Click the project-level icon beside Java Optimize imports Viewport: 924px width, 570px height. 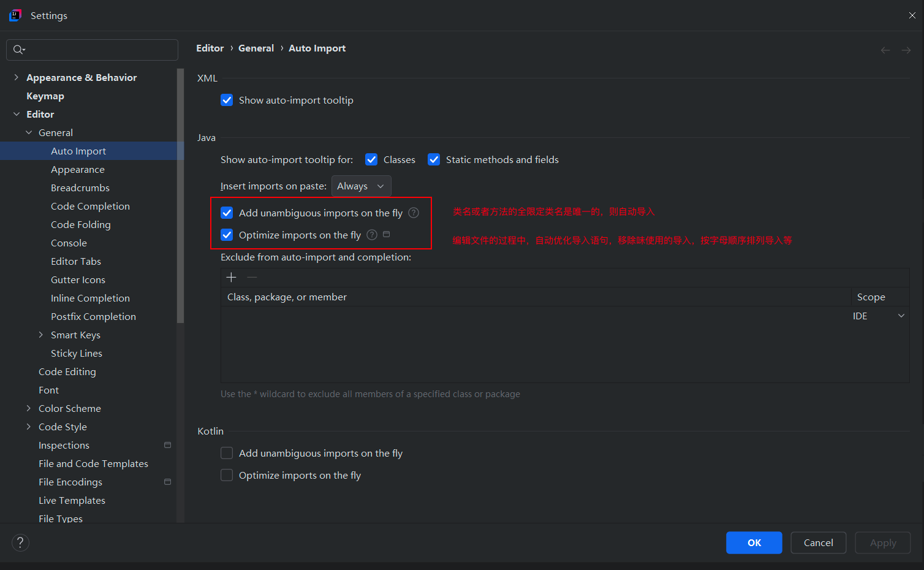pos(387,234)
